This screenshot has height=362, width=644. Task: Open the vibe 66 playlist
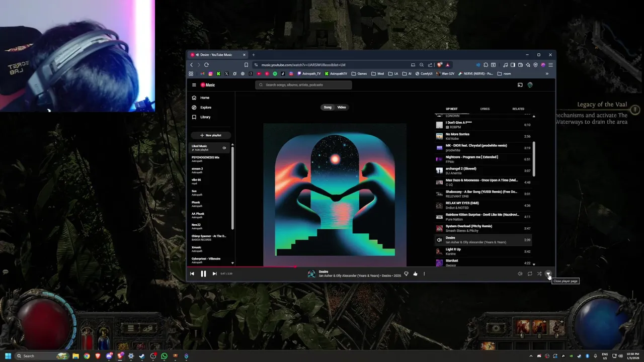(x=210, y=182)
